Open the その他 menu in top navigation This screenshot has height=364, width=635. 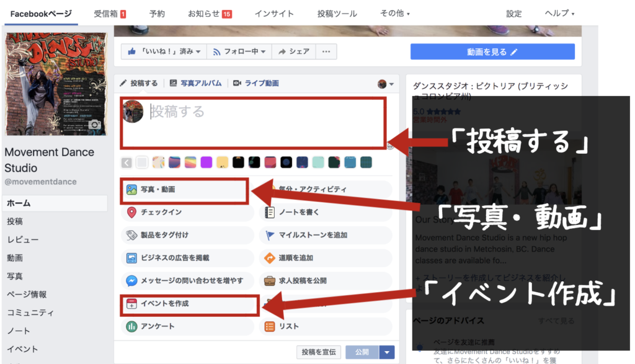(395, 14)
